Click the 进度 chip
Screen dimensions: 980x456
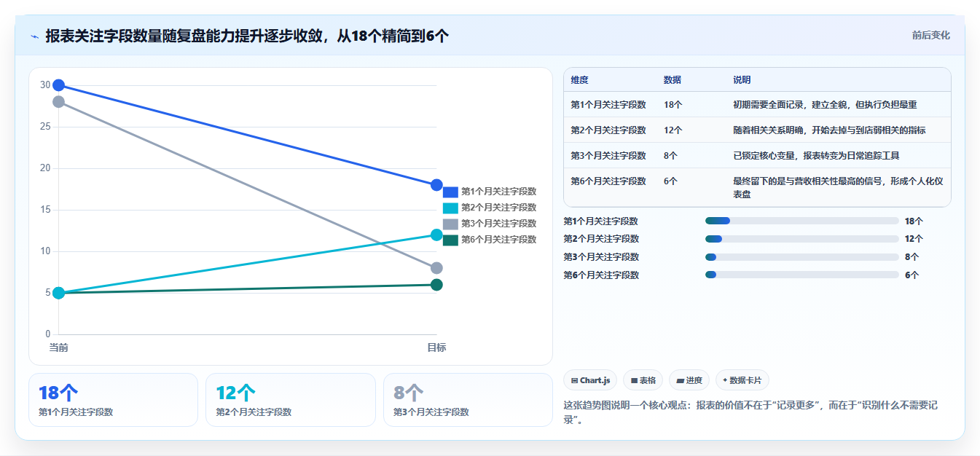689,380
